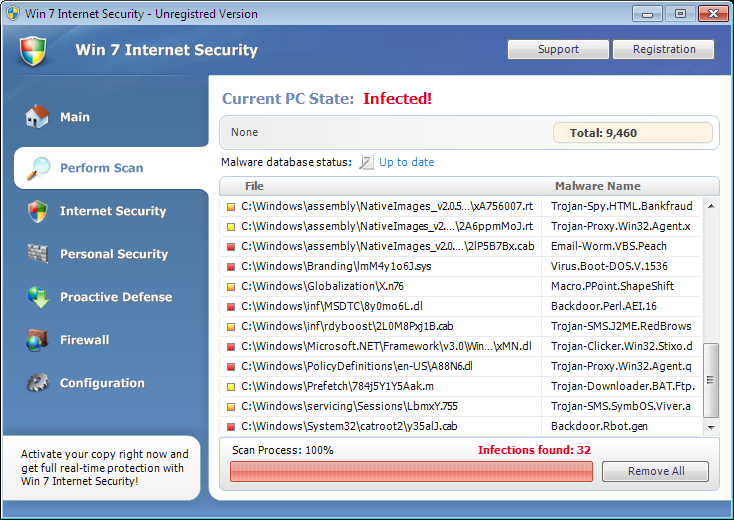The width and height of the screenshot is (734, 520).
Task: Click the house icon for Main
Action: point(37,117)
